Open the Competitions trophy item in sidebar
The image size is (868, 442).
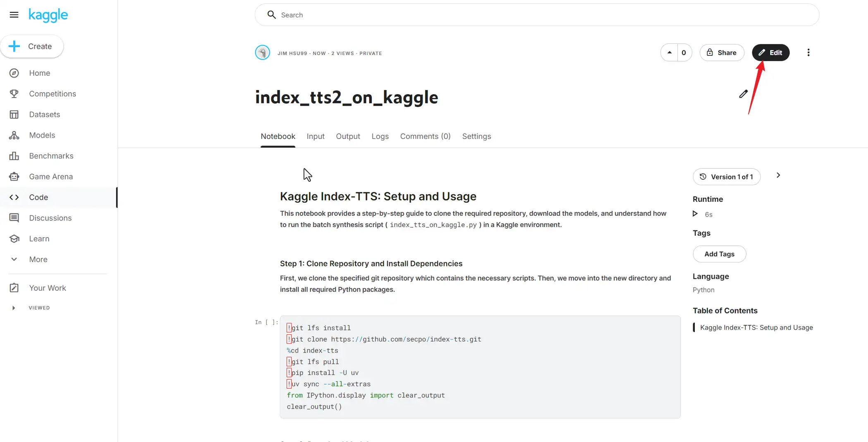pyautogui.click(x=52, y=94)
